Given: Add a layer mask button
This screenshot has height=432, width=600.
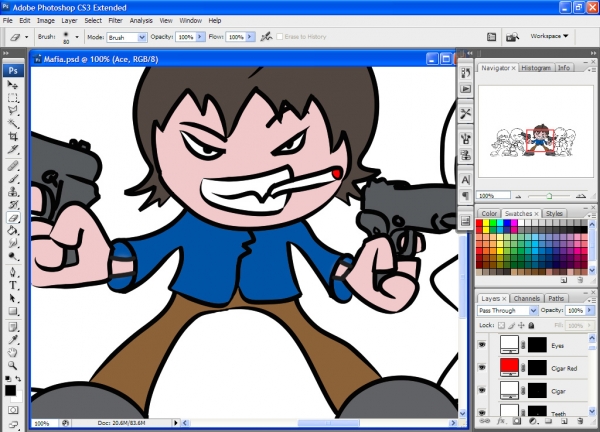Looking at the screenshot, I should click(517, 421).
